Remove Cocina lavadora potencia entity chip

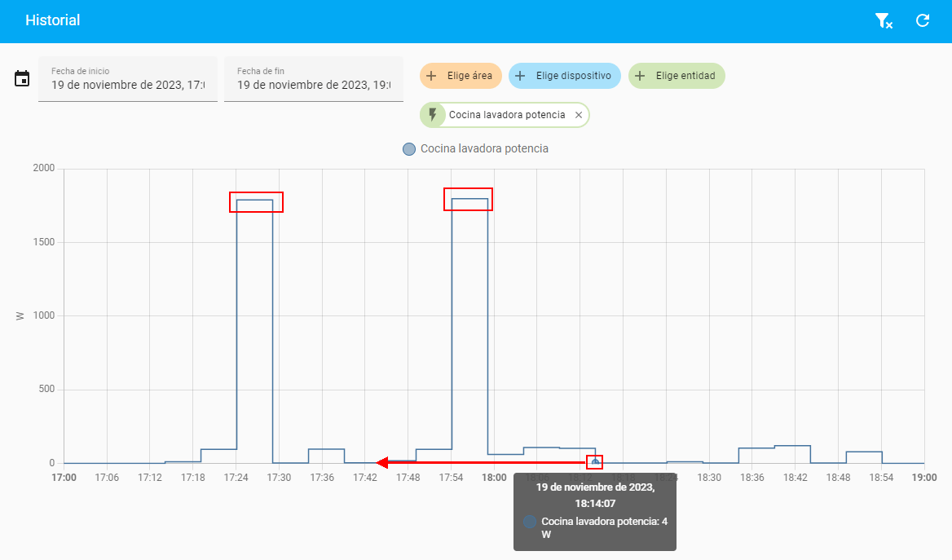[579, 116]
